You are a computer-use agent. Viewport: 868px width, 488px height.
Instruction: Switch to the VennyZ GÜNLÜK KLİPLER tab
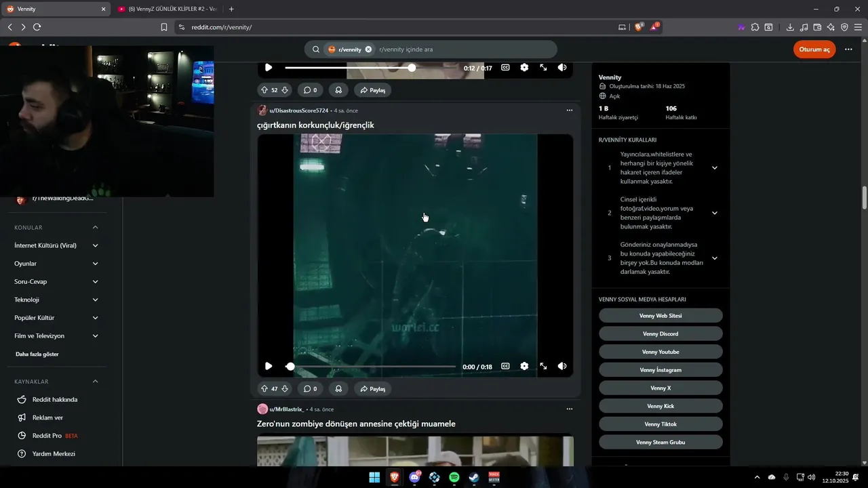pos(167,9)
